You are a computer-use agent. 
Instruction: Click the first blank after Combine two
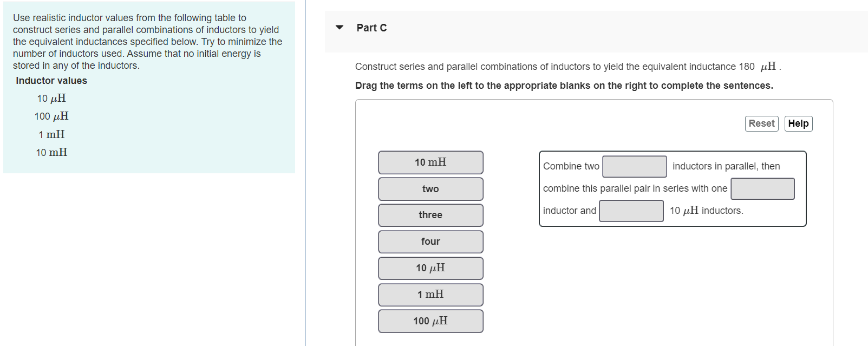coord(634,166)
